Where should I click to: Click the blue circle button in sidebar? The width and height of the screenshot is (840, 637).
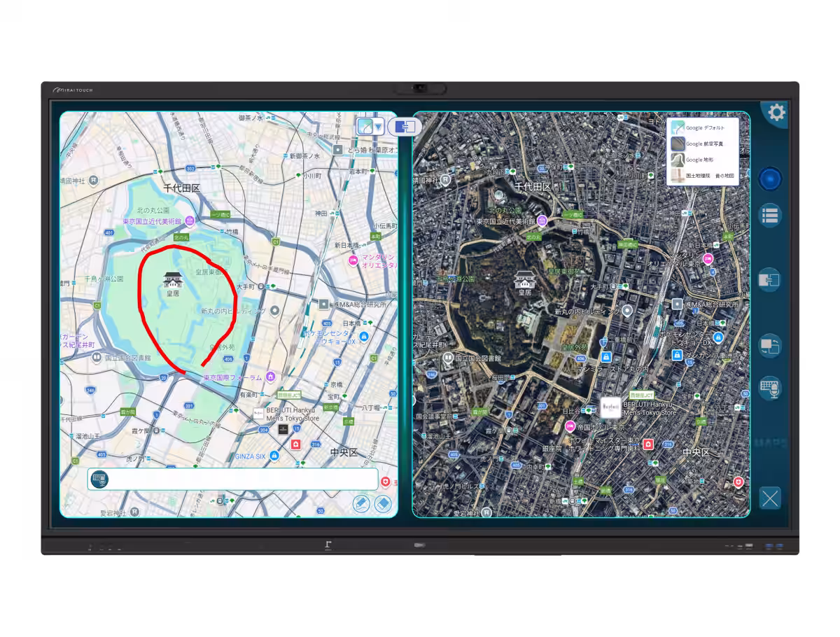(x=770, y=179)
